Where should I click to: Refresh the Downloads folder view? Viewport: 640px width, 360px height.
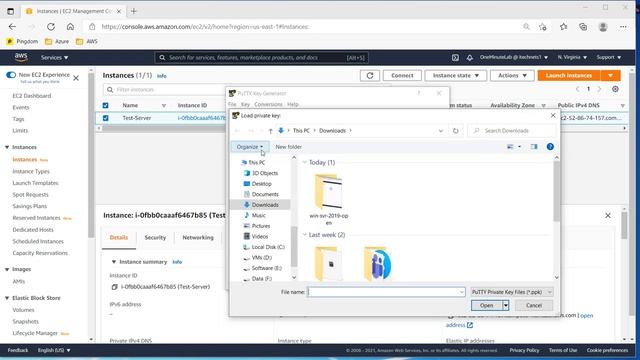(x=456, y=131)
